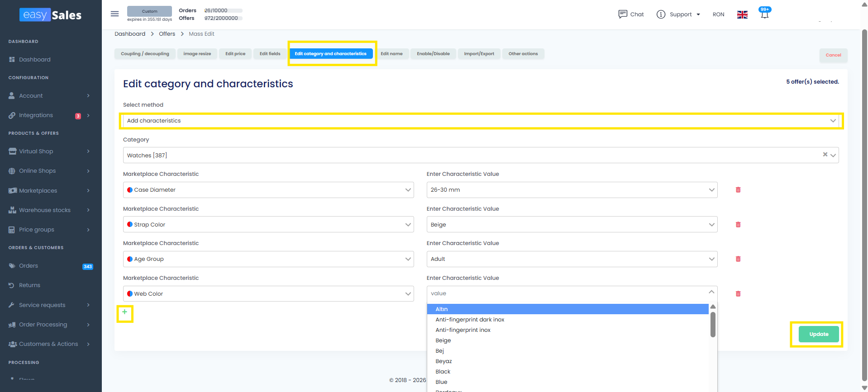Open the hamburger menu icon
Image resolution: width=868 pixels, height=392 pixels.
click(115, 14)
